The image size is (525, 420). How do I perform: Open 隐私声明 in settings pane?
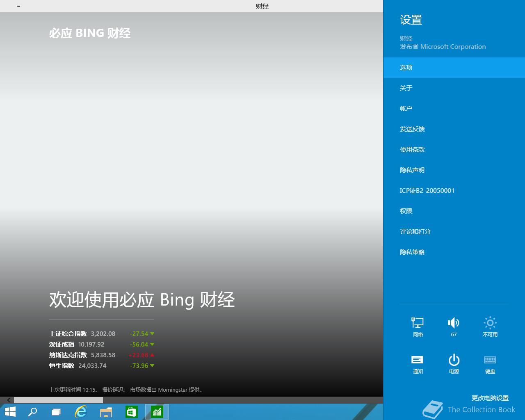click(454, 170)
